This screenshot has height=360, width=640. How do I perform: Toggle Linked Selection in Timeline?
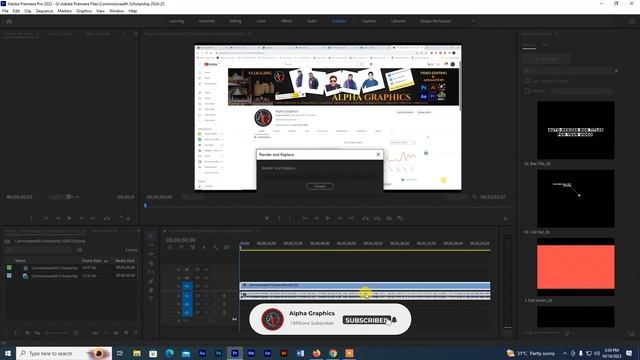[x=193, y=247]
